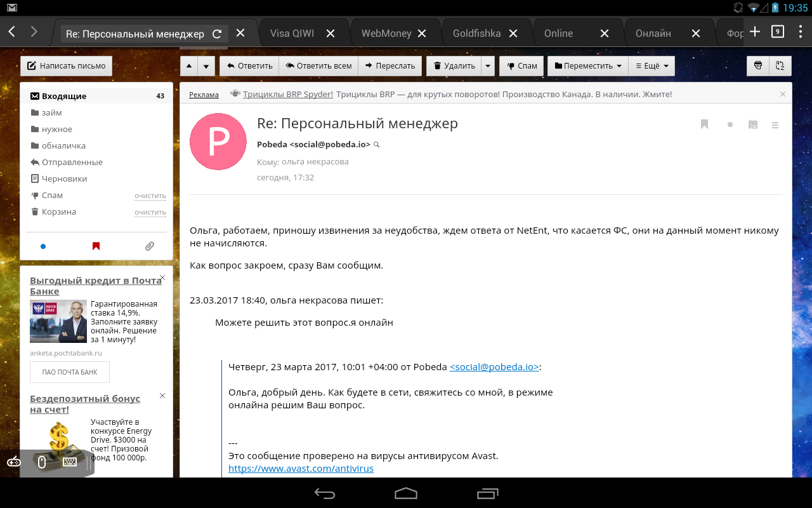Viewport: 812px width, 508px height.
Task: Close the Онлайн tab
Action: (696, 34)
